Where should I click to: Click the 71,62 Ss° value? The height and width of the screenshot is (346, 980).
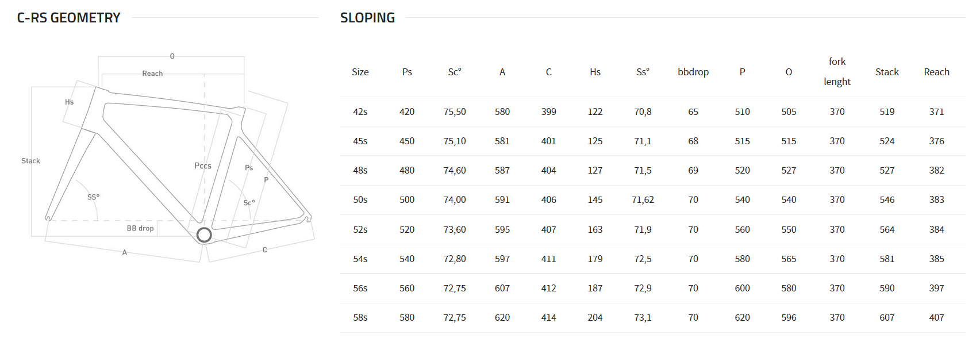coord(643,199)
